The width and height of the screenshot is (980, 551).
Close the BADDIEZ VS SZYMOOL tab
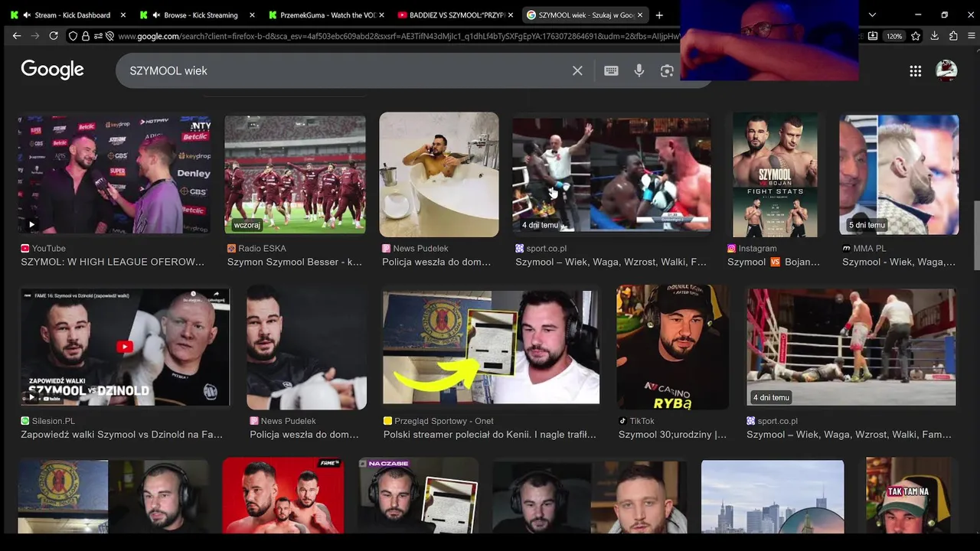(x=511, y=15)
